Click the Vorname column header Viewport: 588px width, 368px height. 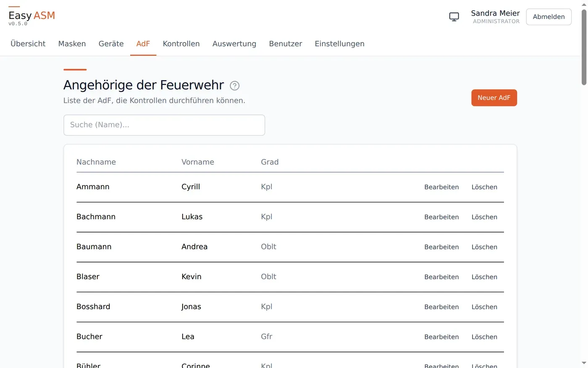[198, 162]
